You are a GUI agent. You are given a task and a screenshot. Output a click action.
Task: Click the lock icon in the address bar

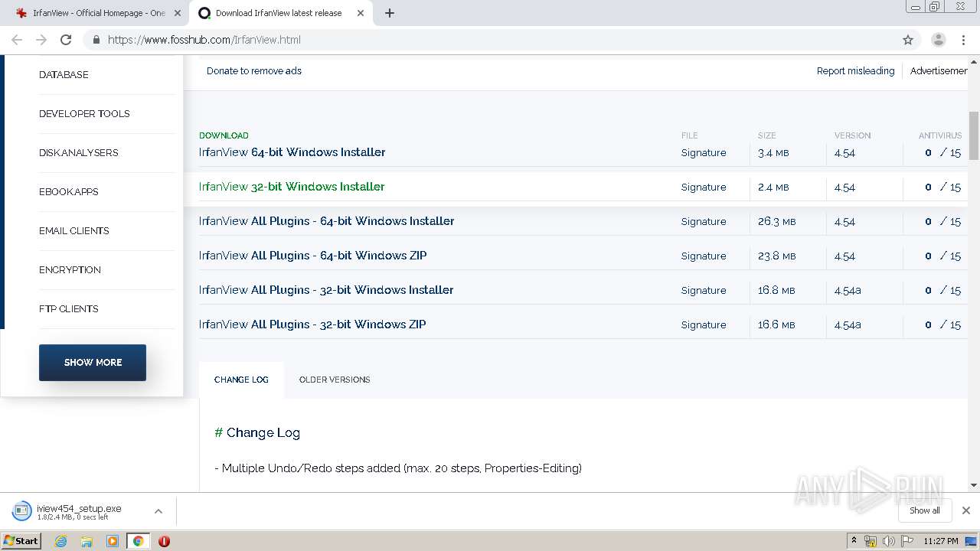click(96, 40)
